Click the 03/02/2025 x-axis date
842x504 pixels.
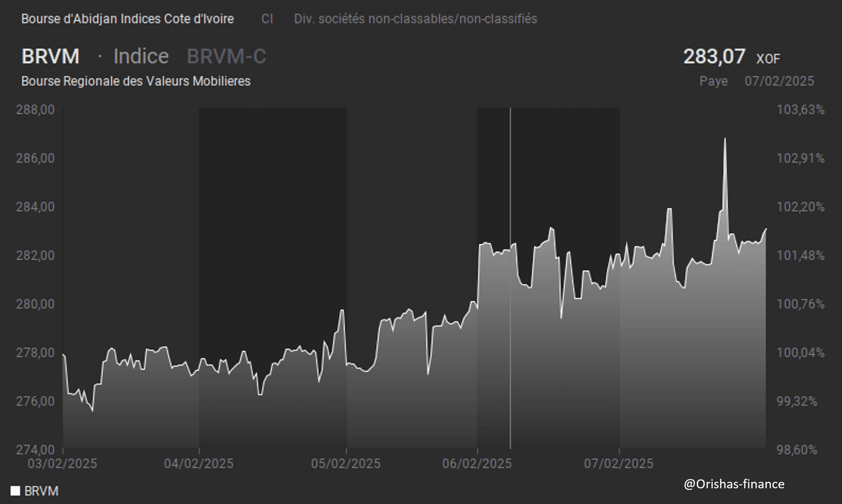62,464
